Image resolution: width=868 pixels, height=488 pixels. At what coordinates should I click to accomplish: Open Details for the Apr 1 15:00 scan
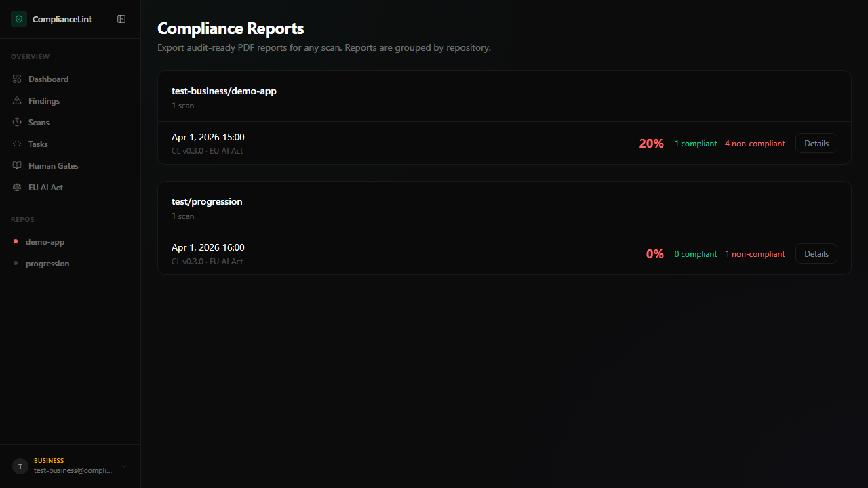(x=816, y=144)
